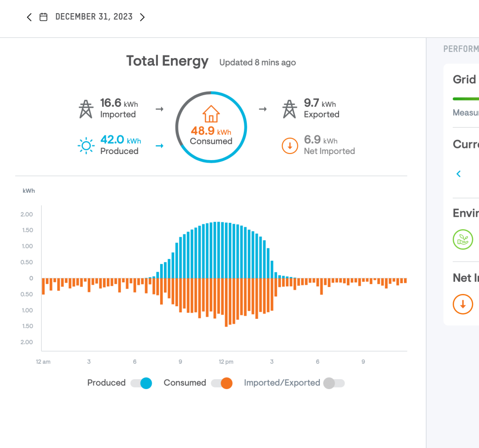
Task: Toggle off the Produced series switch
Action: coord(141,383)
